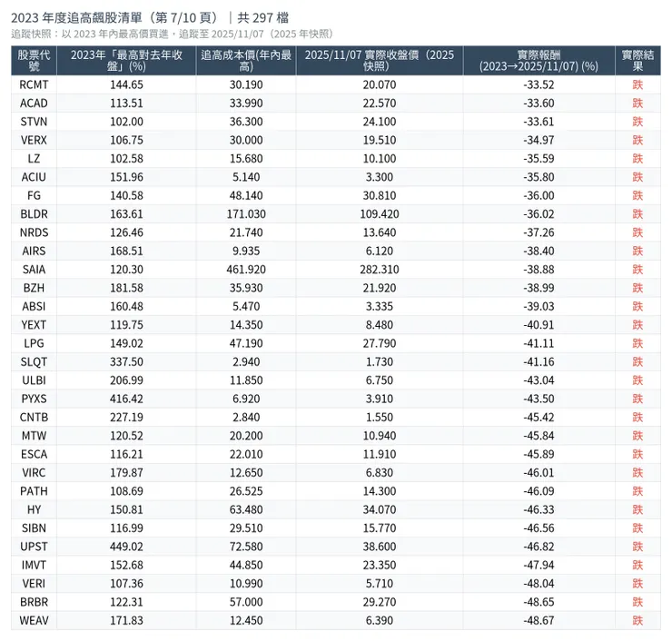Screen dimensions: 672x641
Task: Select the STVN ticker cell
Action: [34, 122]
